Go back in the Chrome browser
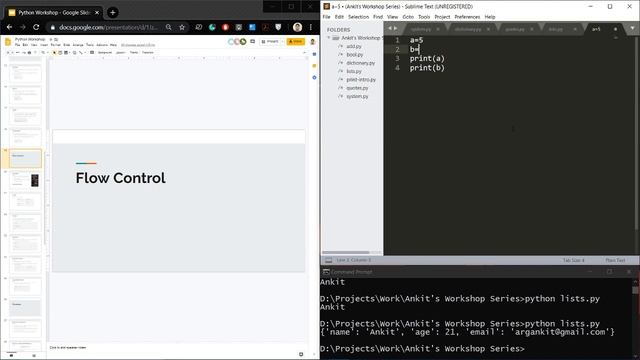Image resolution: width=640 pixels, height=360 pixels. click(x=9, y=27)
